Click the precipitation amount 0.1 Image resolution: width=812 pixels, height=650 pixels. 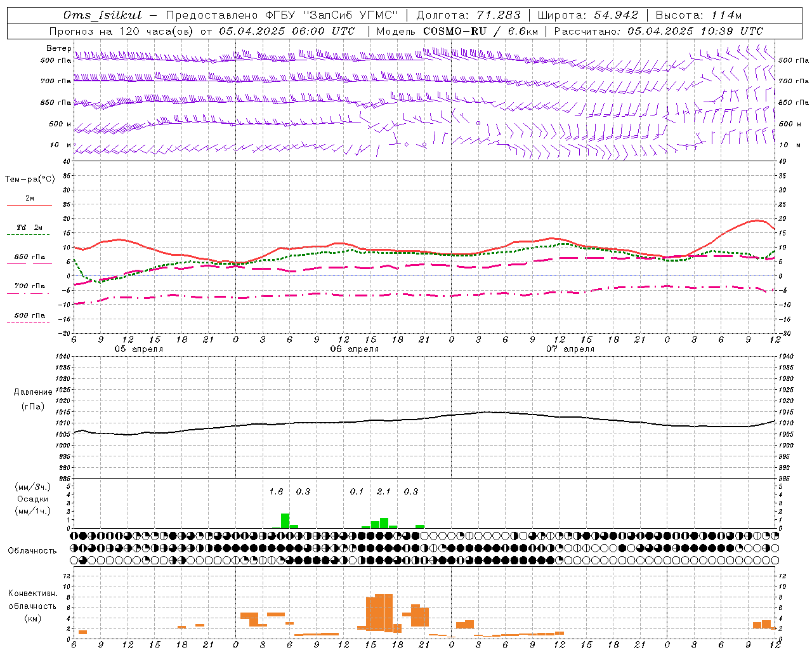pos(357,491)
